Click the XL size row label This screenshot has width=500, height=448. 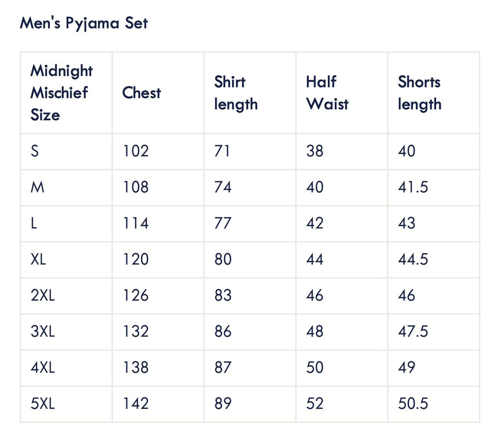point(38,259)
